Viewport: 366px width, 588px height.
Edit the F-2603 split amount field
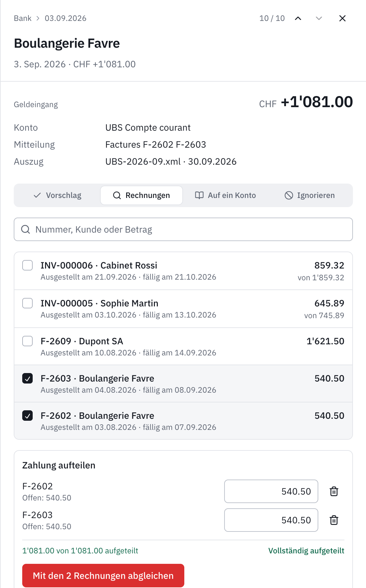[x=271, y=520]
